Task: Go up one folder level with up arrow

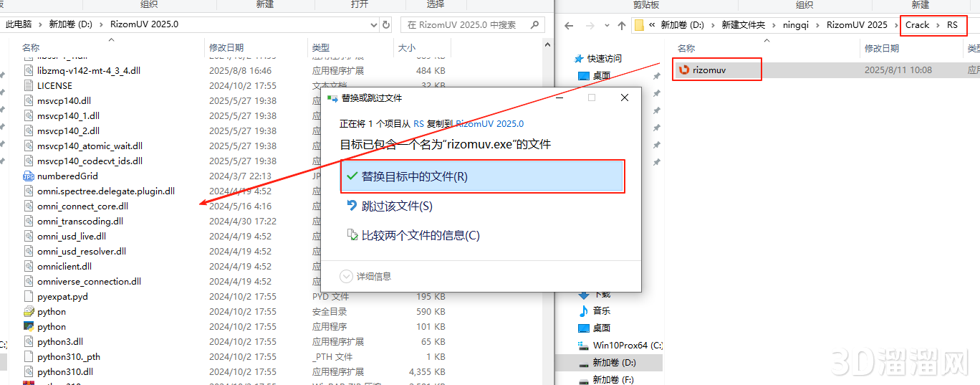Action: (621, 25)
